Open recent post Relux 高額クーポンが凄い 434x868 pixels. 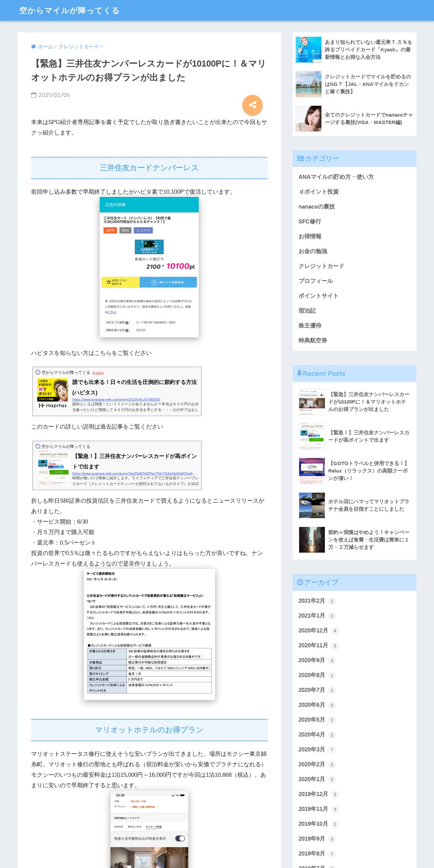click(369, 471)
